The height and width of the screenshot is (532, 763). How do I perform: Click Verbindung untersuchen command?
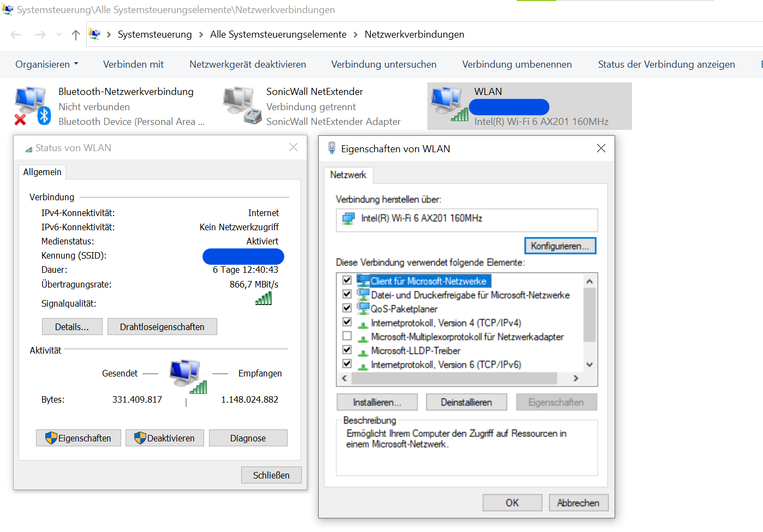[x=384, y=64]
